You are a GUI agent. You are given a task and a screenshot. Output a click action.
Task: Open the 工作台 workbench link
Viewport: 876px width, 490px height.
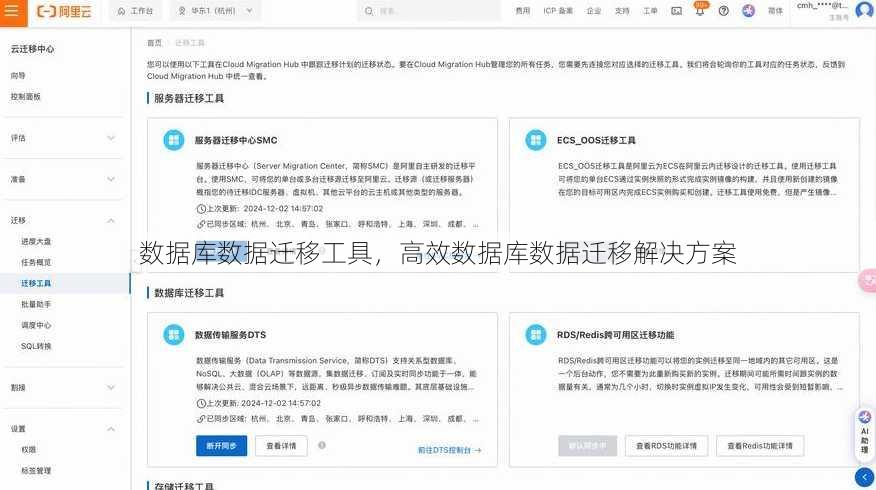pos(136,11)
